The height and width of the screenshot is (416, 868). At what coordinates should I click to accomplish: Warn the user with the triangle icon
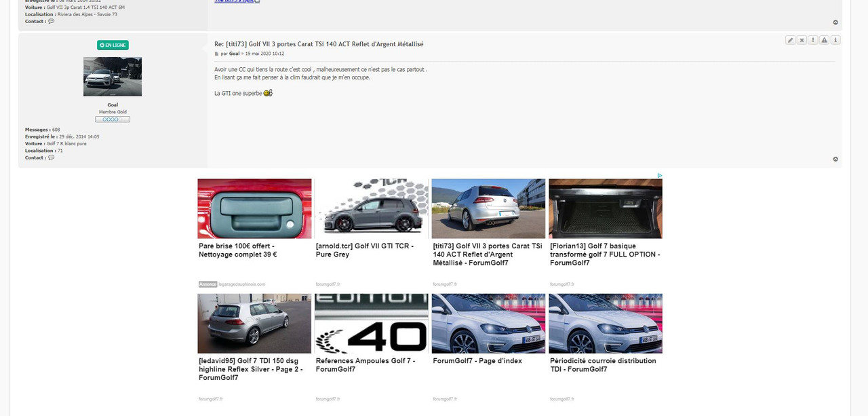(825, 40)
